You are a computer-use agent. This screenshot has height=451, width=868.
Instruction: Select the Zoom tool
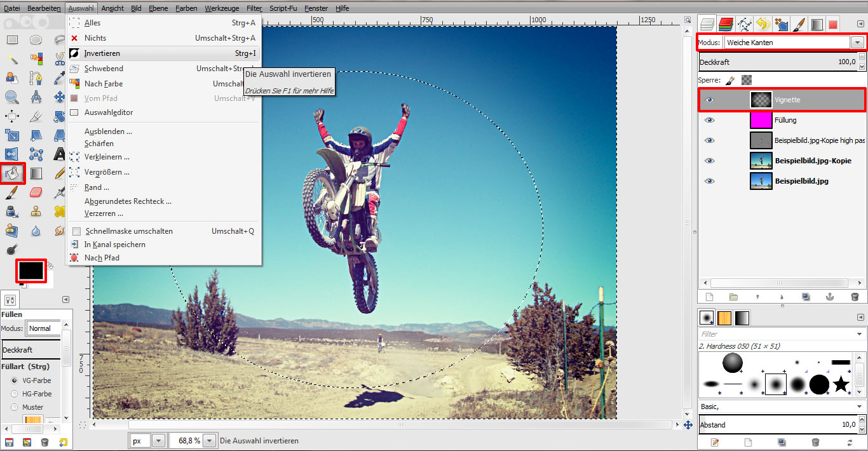point(11,98)
